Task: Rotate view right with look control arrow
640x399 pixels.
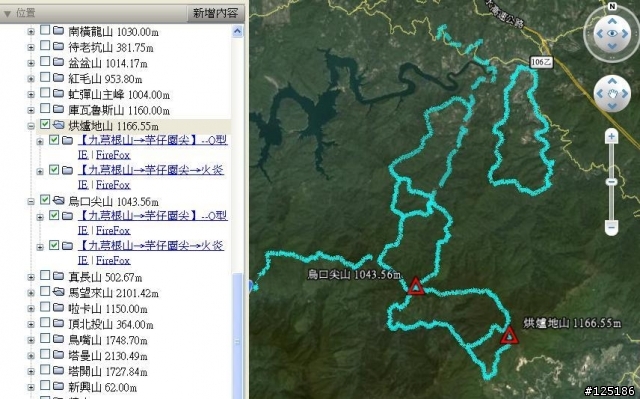Action: coord(625,34)
